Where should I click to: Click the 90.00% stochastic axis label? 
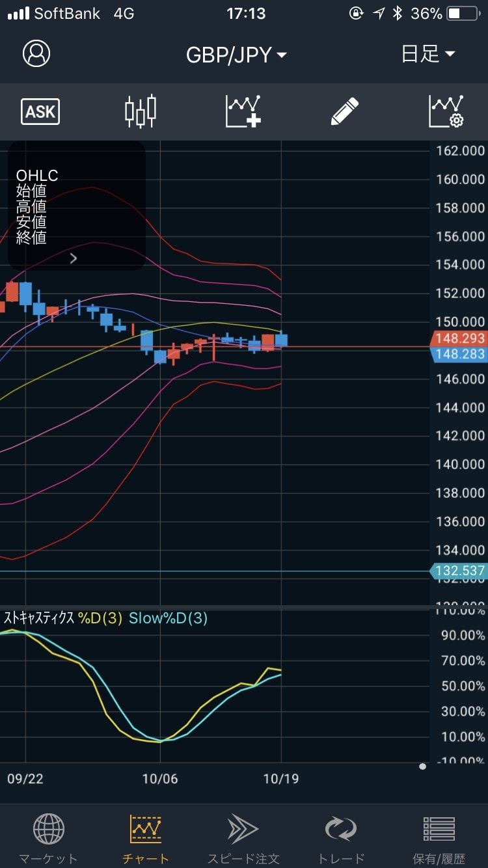(x=463, y=635)
